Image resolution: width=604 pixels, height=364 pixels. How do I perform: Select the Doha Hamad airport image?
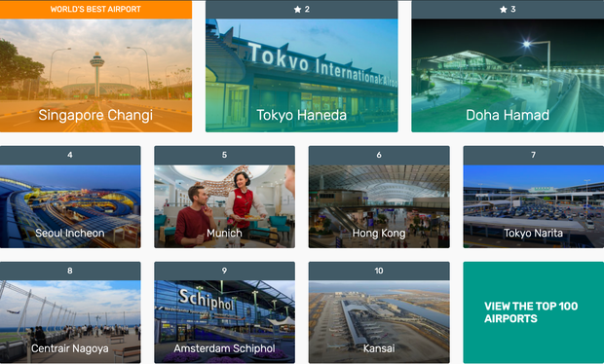[x=508, y=75]
